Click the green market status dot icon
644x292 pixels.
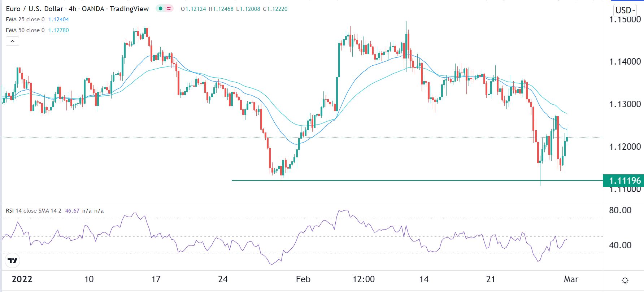pyautogui.click(x=161, y=8)
